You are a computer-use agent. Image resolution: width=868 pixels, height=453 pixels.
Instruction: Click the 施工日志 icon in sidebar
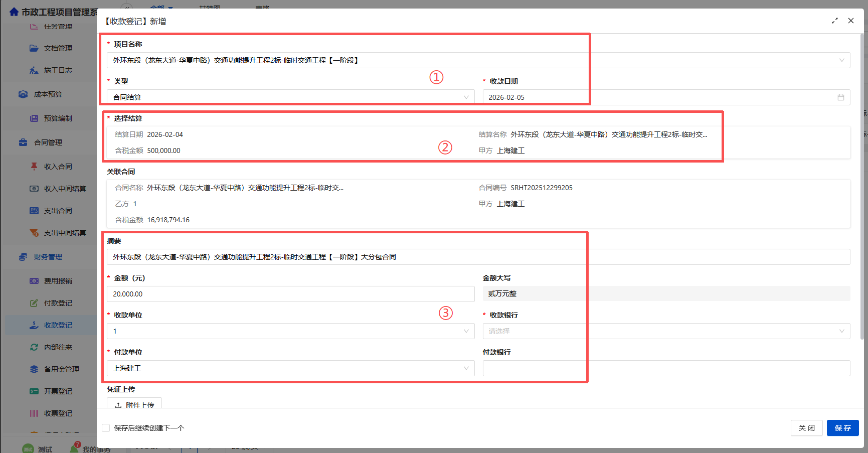[x=34, y=70]
